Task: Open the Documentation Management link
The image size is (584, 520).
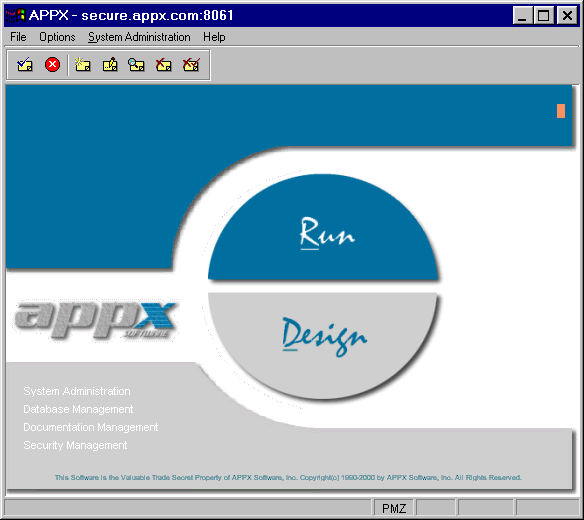Action: click(x=91, y=427)
